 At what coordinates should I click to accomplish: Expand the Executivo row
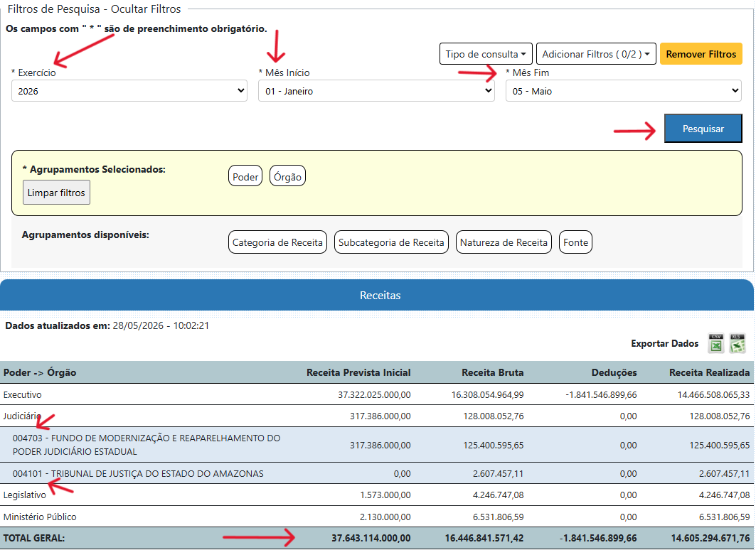pyautogui.click(x=22, y=394)
